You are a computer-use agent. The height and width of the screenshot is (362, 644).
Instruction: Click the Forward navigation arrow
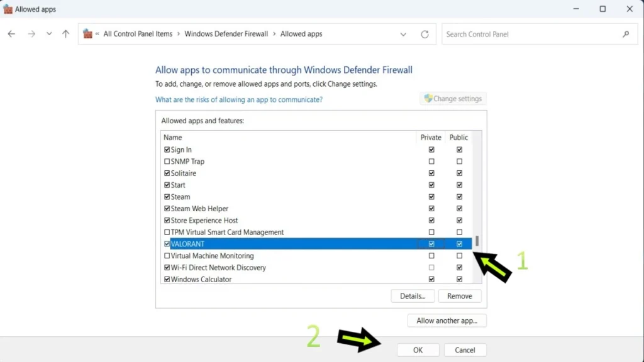click(31, 34)
